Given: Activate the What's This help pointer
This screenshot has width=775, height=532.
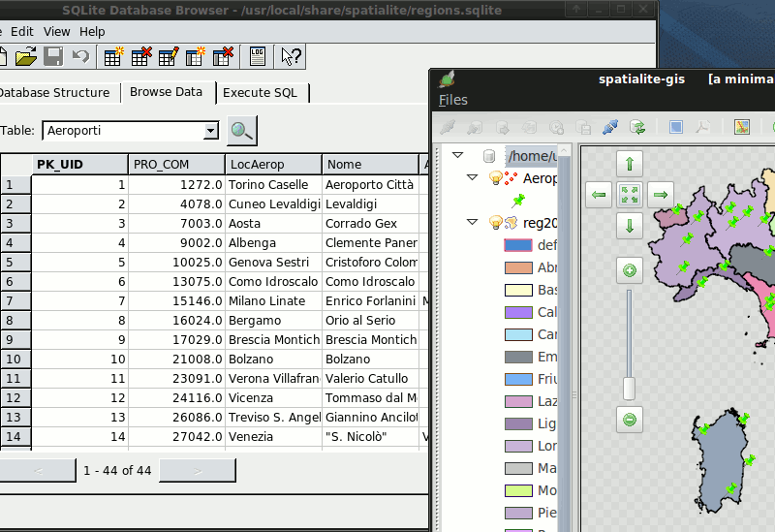Looking at the screenshot, I should click(291, 56).
